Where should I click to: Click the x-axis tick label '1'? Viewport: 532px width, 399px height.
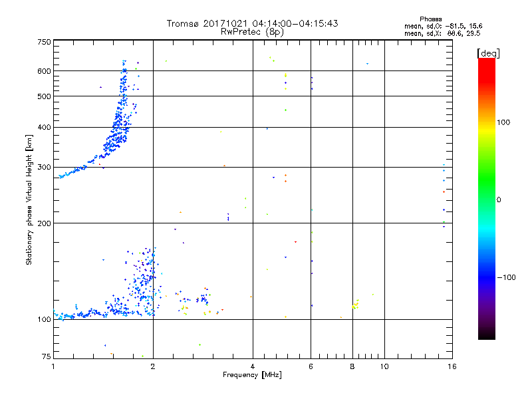[x=53, y=366]
